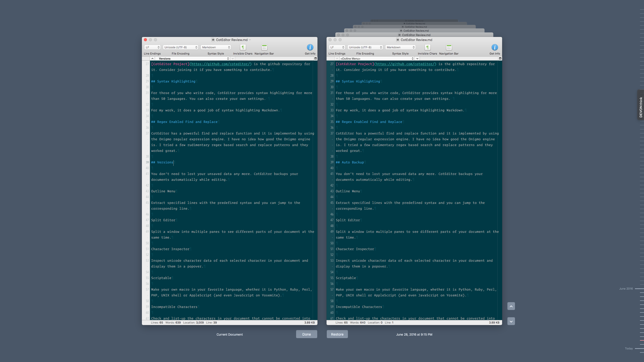Click '3.89 KB' file size in current document
This screenshot has height=362, width=644.
pyautogui.click(x=309, y=323)
